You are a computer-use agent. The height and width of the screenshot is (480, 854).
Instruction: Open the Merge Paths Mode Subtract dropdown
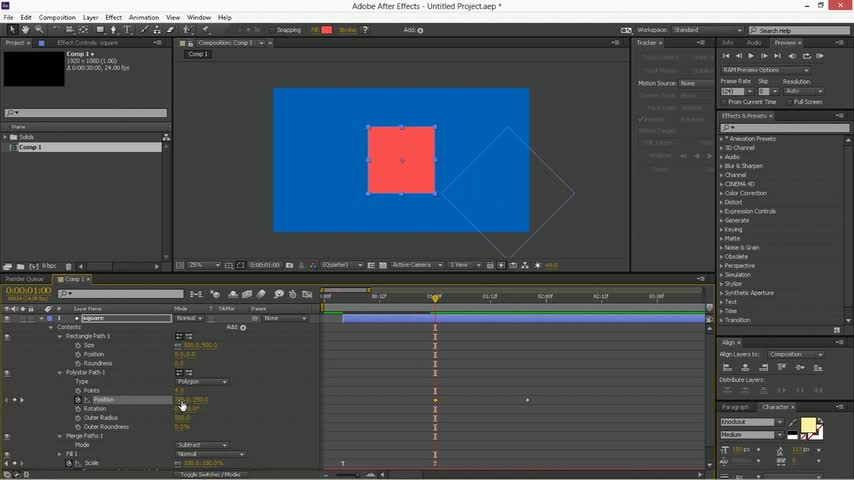point(202,445)
